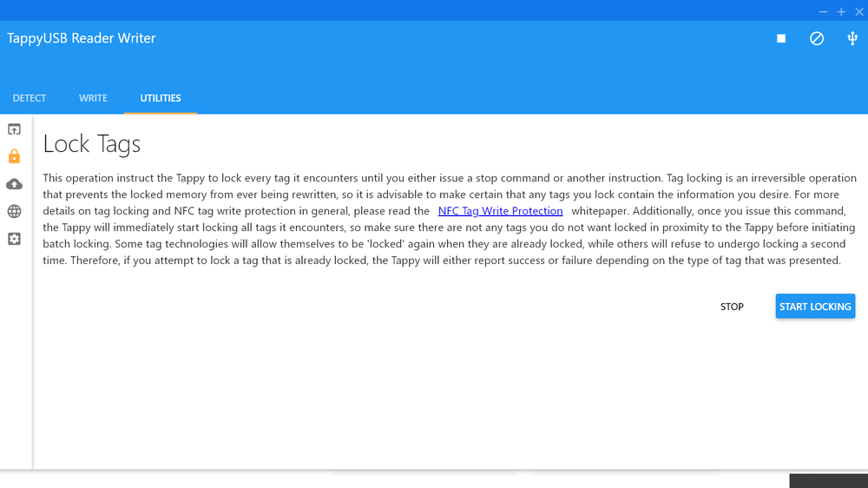Click the stop square icon in header
The height and width of the screenshot is (488, 868).
click(781, 38)
